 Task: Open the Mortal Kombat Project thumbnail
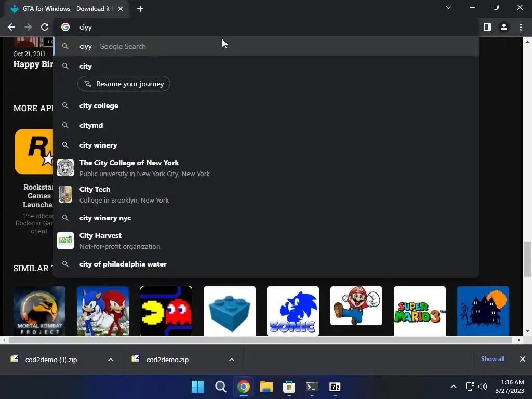(39, 311)
